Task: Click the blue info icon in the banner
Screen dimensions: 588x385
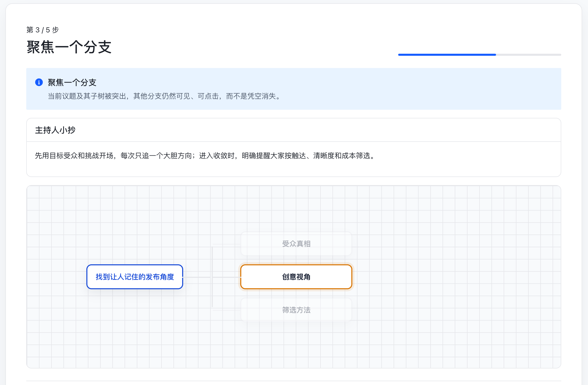Action: point(39,82)
